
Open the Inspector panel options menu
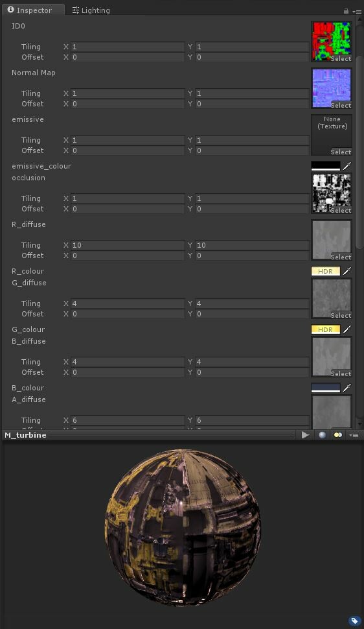click(356, 11)
